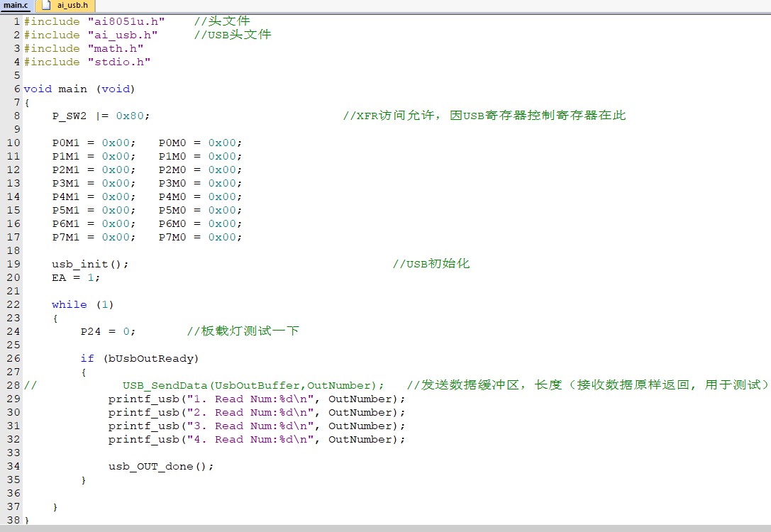771x532 pixels.
Task: Switch to the main.c tab
Action: point(16,5)
